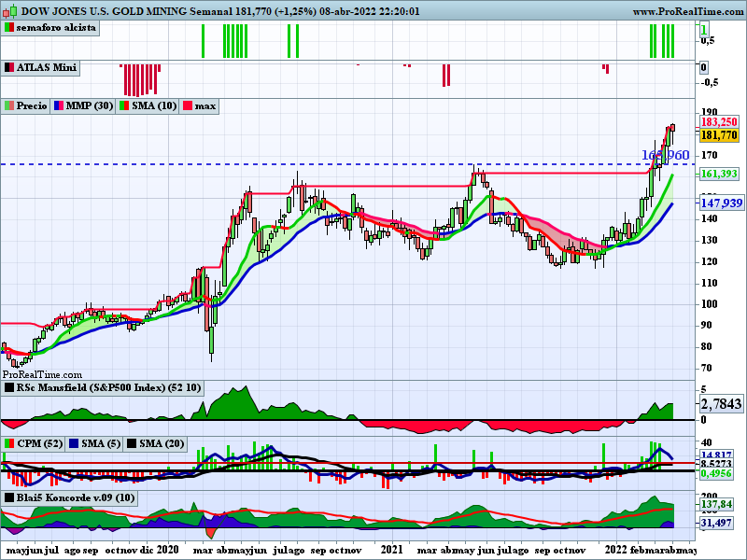Click the www.ProRealTime.com link at top right

pos(689,11)
